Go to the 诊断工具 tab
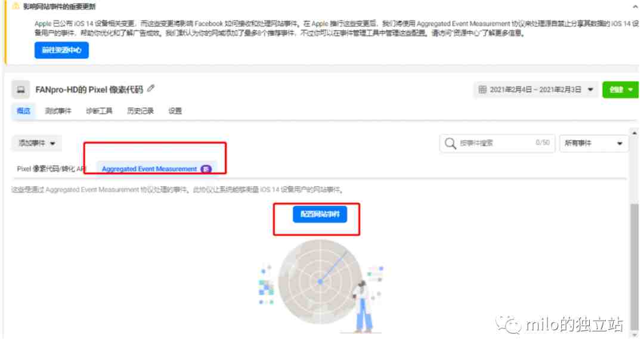The width and height of the screenshot is (644, 353). click(99, 111)
